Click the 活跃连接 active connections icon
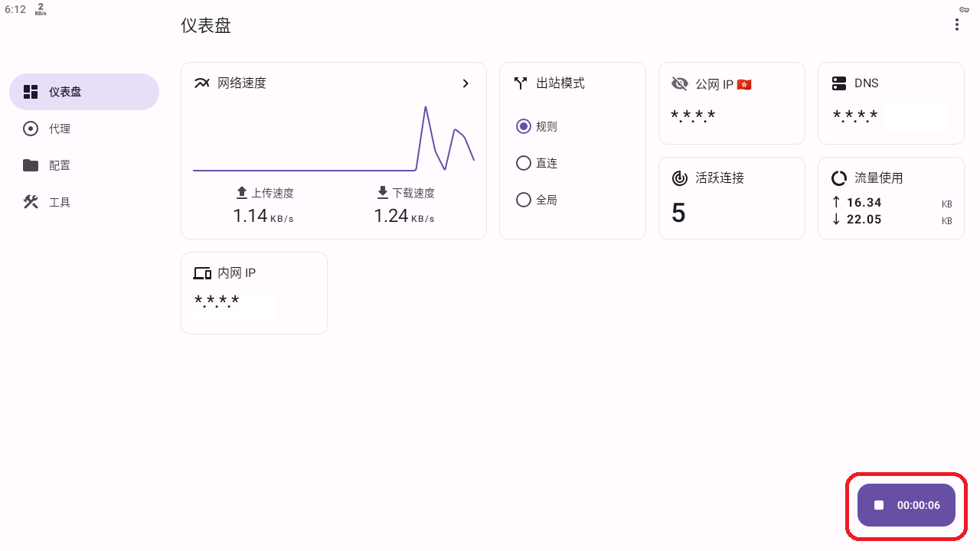 pyautogui.click(x=680, y=178)
